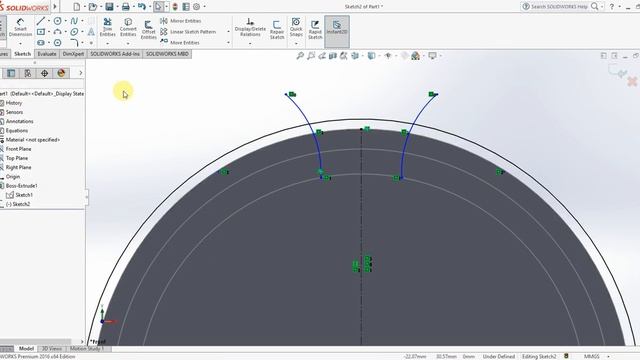The width and height of the screenshot is (640, 360).
Task: Open the Line tool dropdown arrow
Action: pos(49,21)
